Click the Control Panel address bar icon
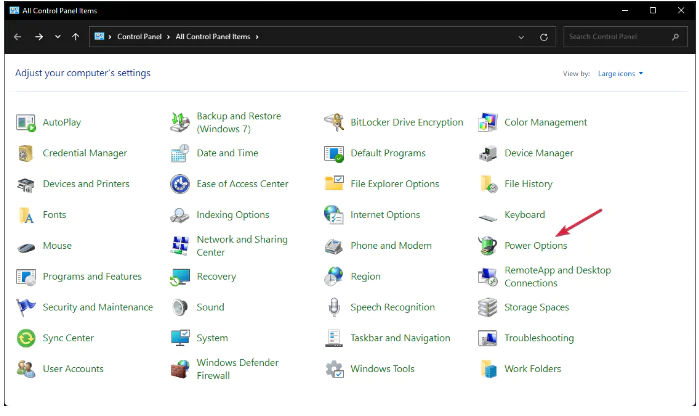The height and width of the screenshot is (416, 699). [x=99, y=37]
